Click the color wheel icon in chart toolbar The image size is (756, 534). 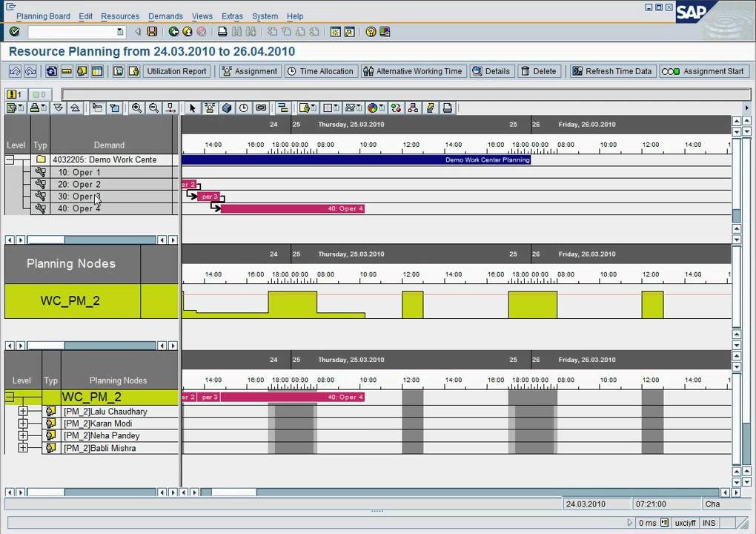click(372, 108)
